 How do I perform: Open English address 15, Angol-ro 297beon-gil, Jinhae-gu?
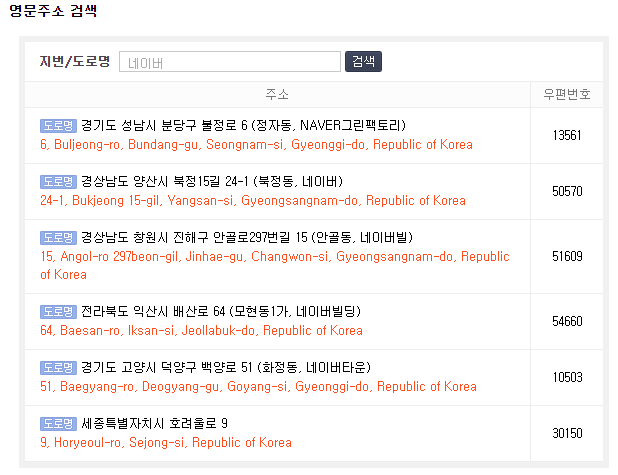275,265
